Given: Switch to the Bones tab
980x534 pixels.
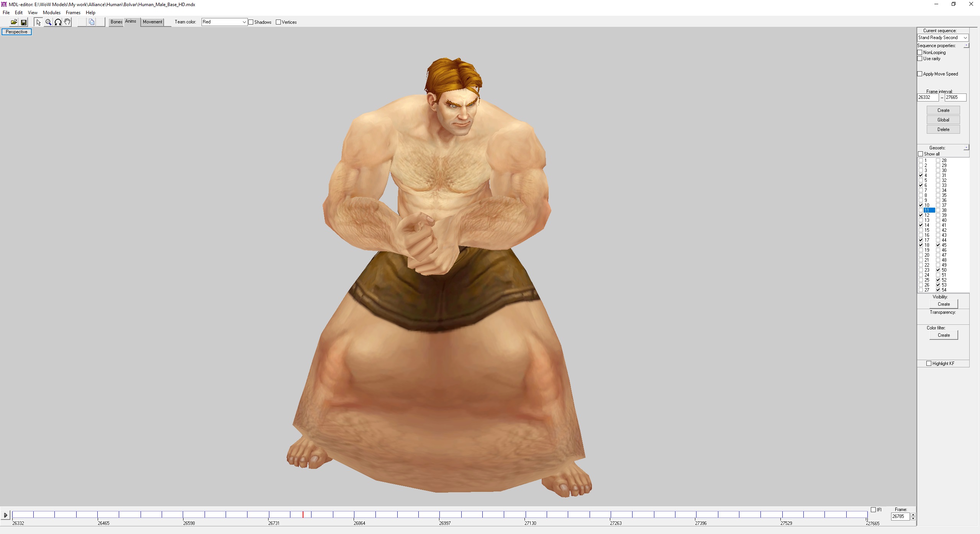Looking at the screenshot, I should [116, 22].
